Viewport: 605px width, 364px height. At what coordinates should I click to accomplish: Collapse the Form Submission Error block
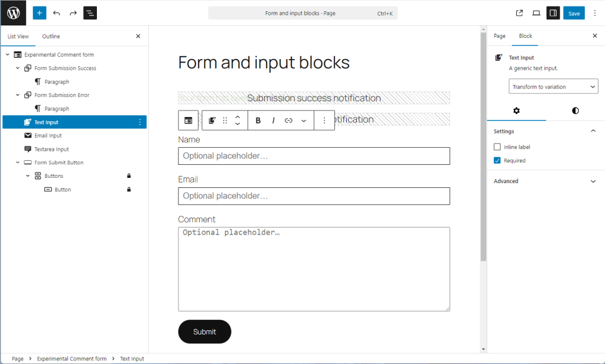[x=17, y=95]
